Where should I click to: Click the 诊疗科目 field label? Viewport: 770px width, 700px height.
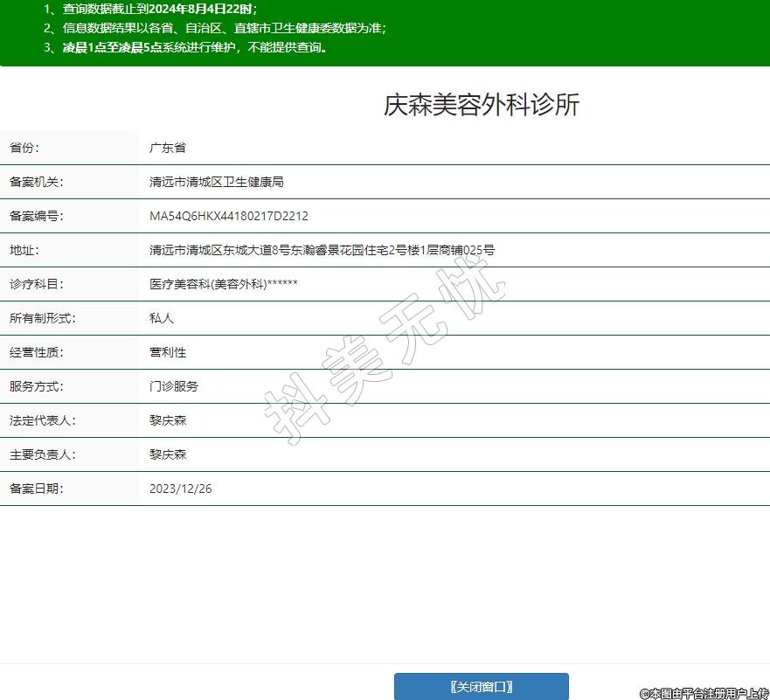coord(37,284)
